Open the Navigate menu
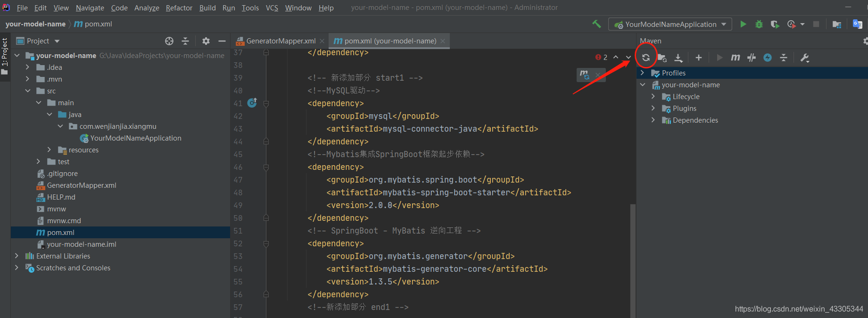The image size is (868, 318). click(90, 8)
